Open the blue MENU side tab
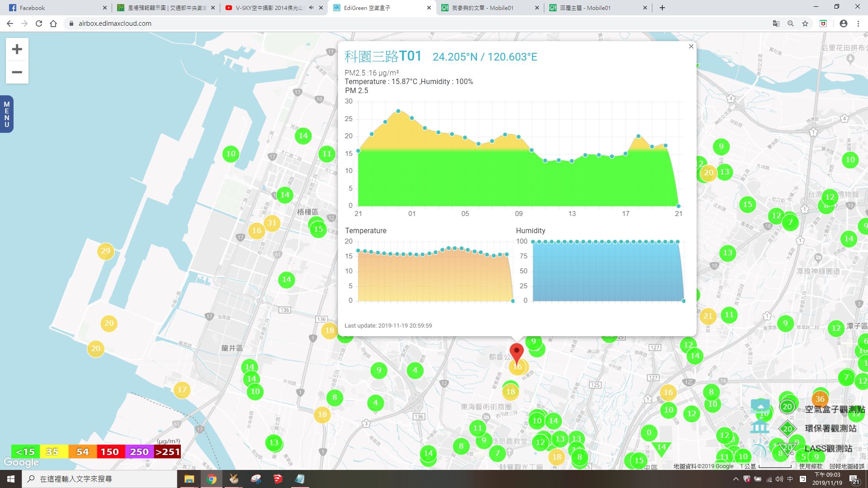This screenshot has height=488, width=868. (x=6, y=114)
